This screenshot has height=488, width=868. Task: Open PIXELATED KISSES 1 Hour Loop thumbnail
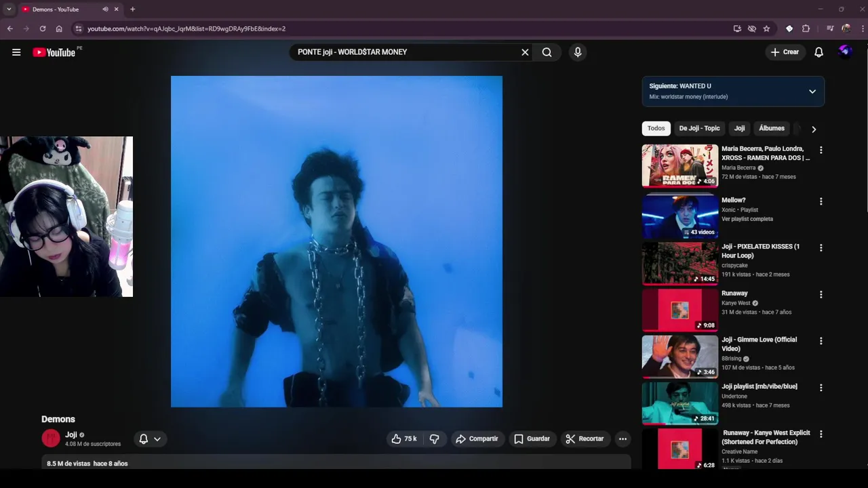pos(679,264)
